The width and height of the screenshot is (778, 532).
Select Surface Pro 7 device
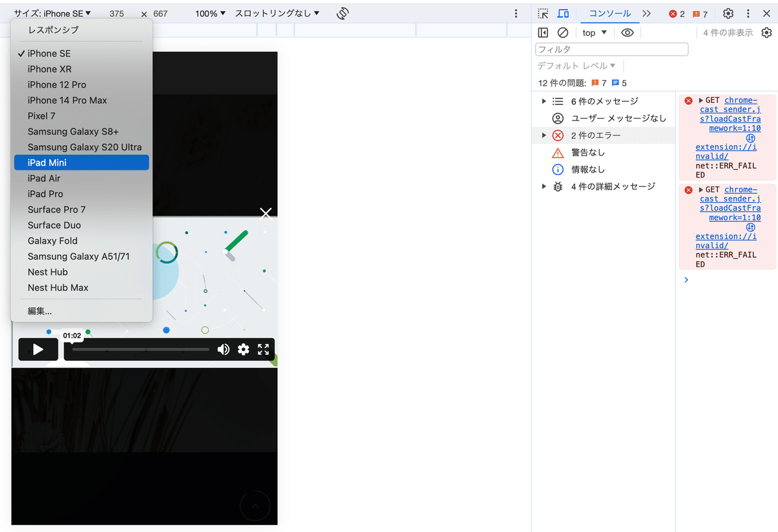click(82, 210)
